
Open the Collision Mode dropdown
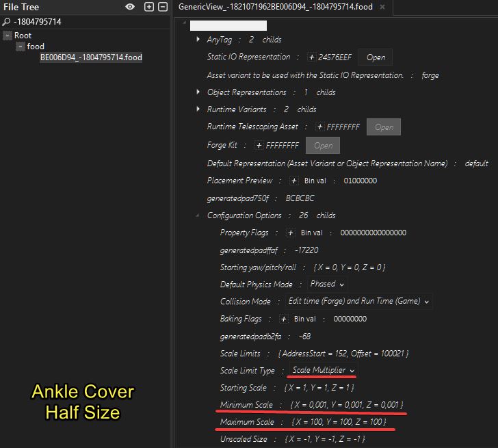(358, 301)
